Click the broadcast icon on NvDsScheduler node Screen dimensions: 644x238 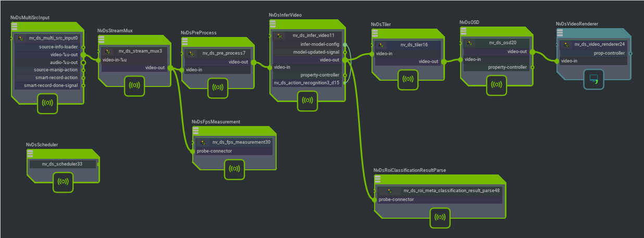pos(63,182)
